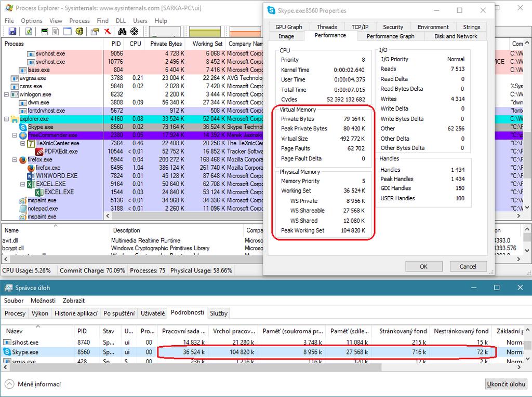This screenshot has height=397, width=532.
Task: Click the Task Manager horizontal scrollbar thumb
Action: (195, 367)
